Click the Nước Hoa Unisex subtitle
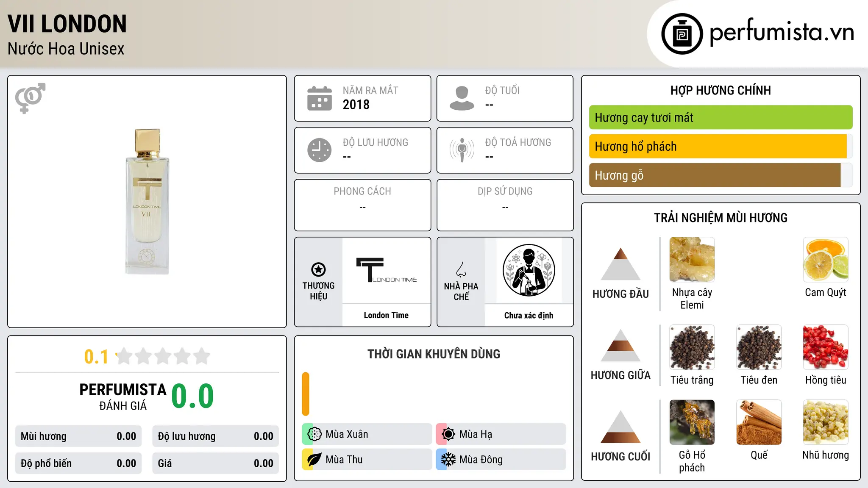The width and height of the screenshot is (868, 488). (66, 49)
